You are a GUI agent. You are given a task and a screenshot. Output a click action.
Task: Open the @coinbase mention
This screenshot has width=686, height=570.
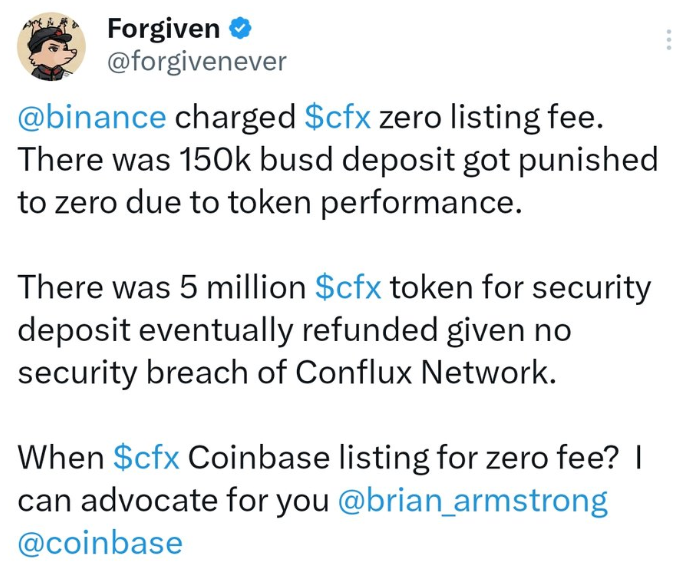coord(100,542)
